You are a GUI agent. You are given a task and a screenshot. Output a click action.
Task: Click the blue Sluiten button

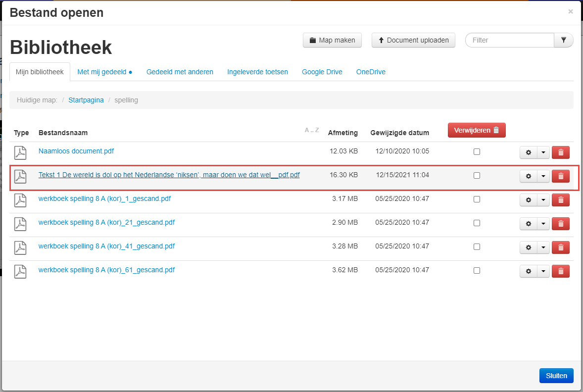pos(556,376)
